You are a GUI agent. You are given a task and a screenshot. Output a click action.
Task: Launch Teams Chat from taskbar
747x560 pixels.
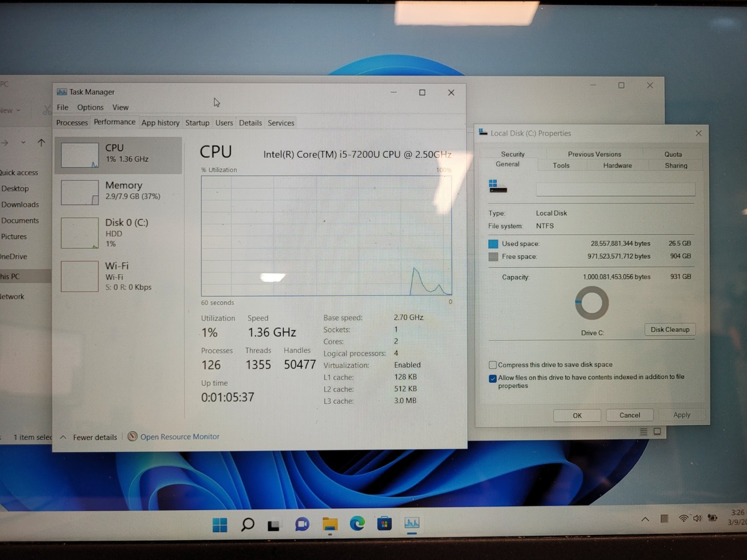(302, 525)
